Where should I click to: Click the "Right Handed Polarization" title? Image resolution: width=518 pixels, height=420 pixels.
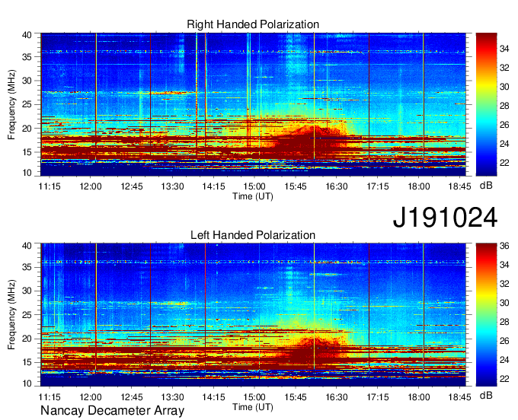point(253,24)
